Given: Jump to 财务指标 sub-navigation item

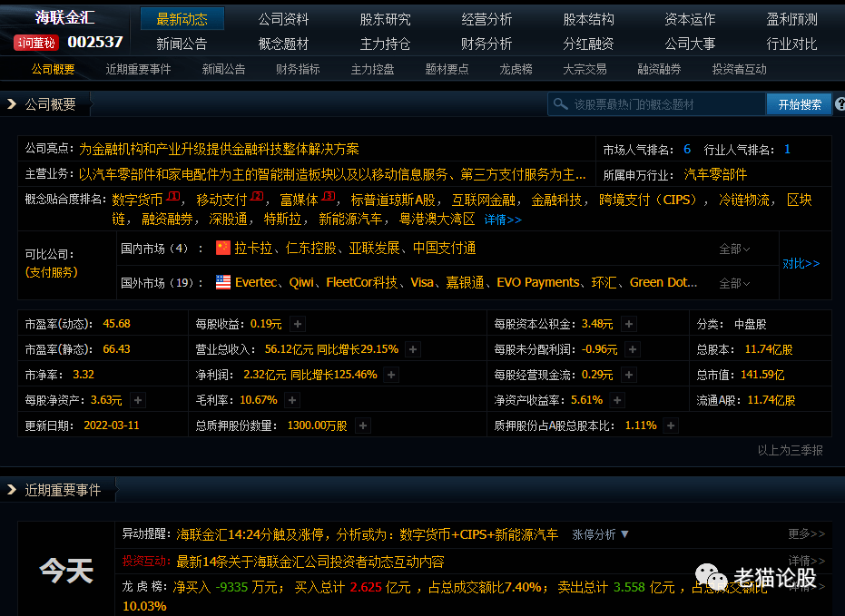Looking at the screenshot, I should click(298, 70).
